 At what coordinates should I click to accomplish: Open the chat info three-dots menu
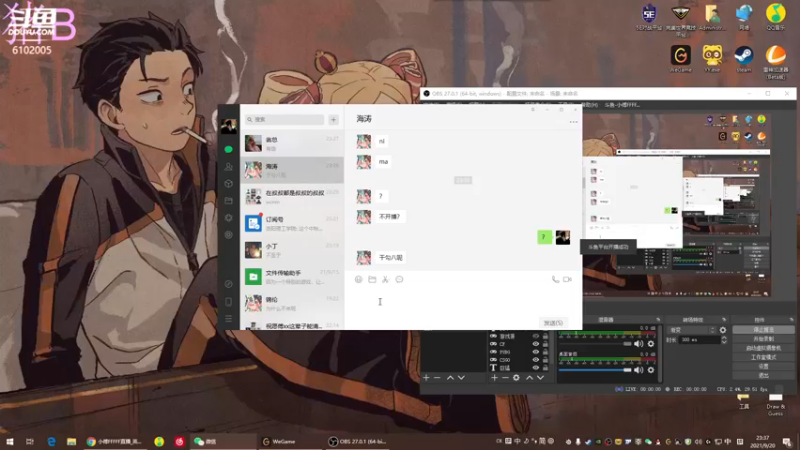pyautogui.click(x=573, y=122)
